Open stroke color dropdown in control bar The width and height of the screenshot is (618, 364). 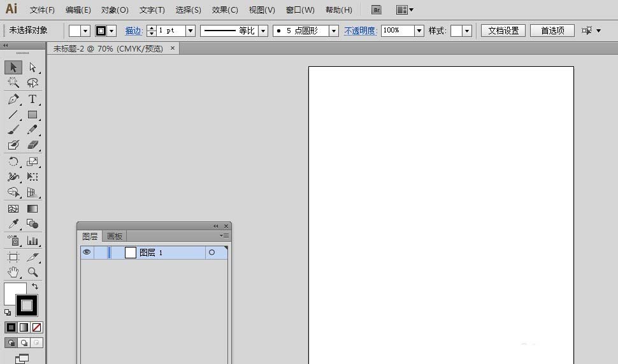click(111, 31)
